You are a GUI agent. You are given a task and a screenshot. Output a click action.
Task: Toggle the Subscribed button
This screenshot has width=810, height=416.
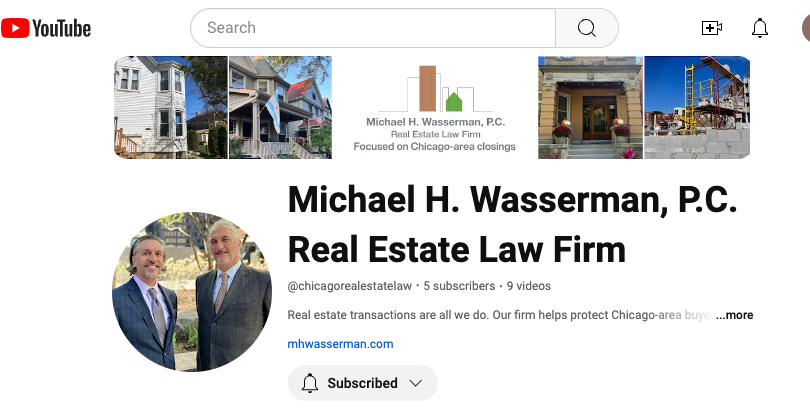(x=363, y=383)
